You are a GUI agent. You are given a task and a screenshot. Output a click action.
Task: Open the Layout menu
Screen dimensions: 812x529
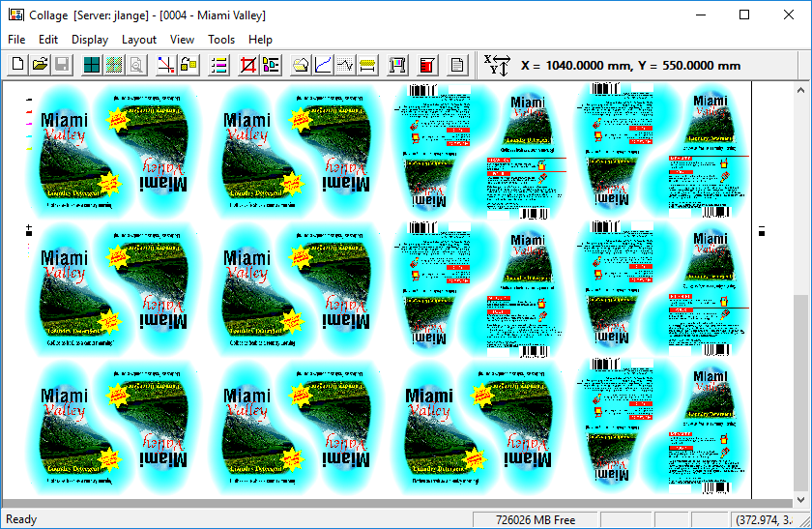coord(139,40)
